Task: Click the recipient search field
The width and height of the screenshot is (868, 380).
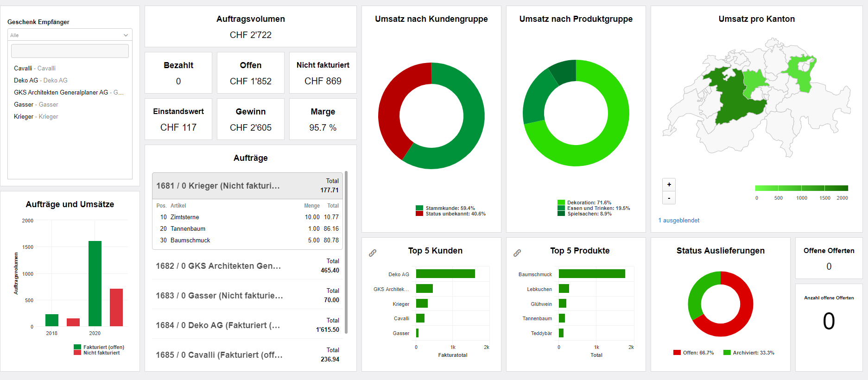Action: click(70, 51)
